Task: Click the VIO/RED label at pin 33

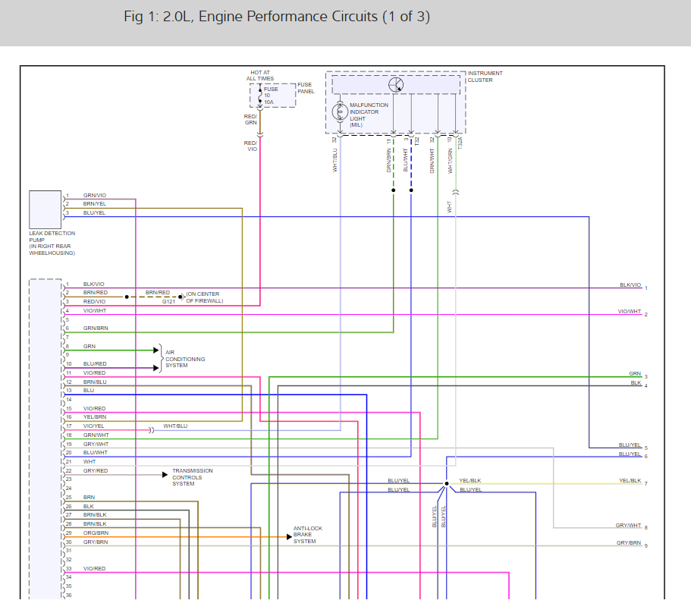Action: 94,569
